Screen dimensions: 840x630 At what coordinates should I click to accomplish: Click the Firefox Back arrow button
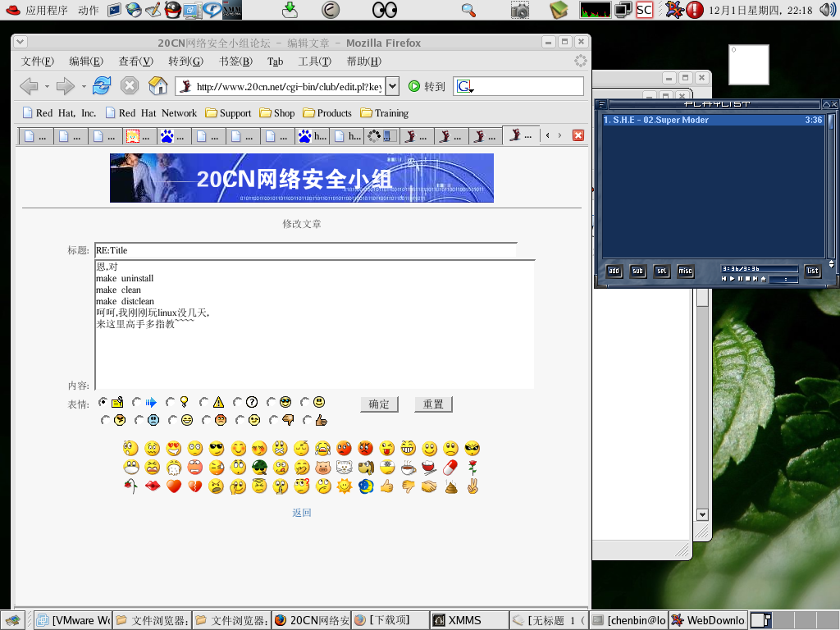pos(29,86)
